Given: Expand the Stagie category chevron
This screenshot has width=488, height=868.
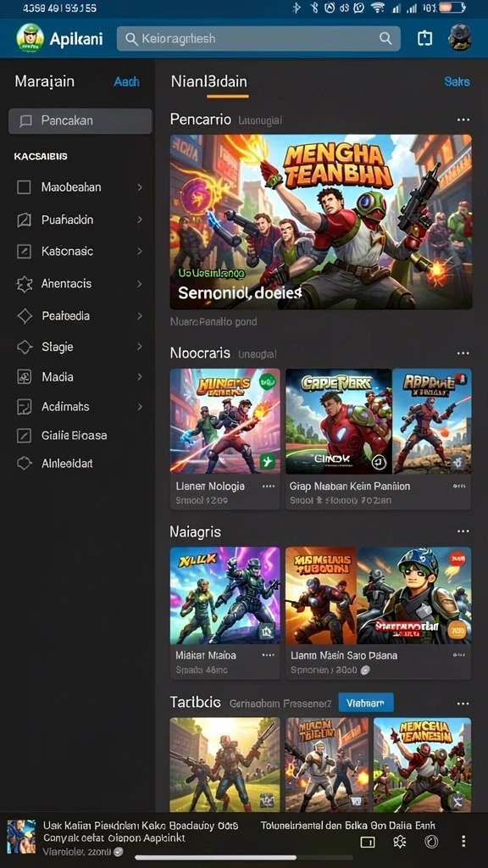Looking at the screenshot, I should (140, 347).
